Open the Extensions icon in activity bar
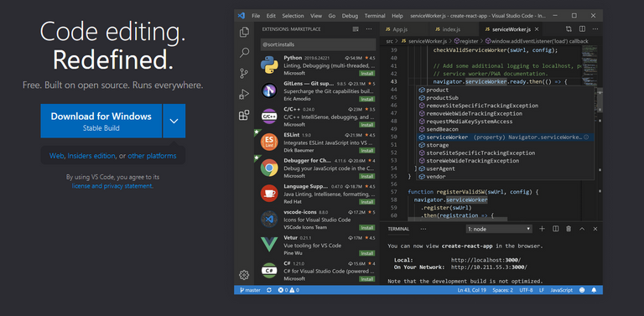 pos(244,116)
